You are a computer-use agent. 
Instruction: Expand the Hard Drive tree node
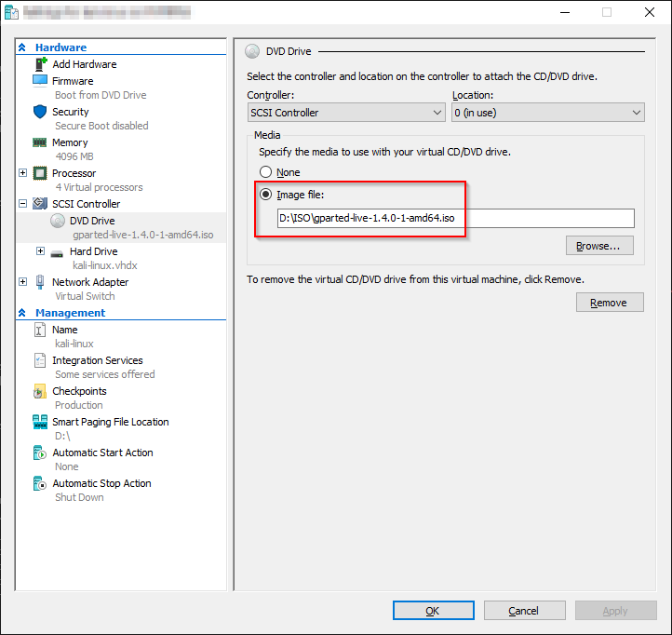[41, 251]
